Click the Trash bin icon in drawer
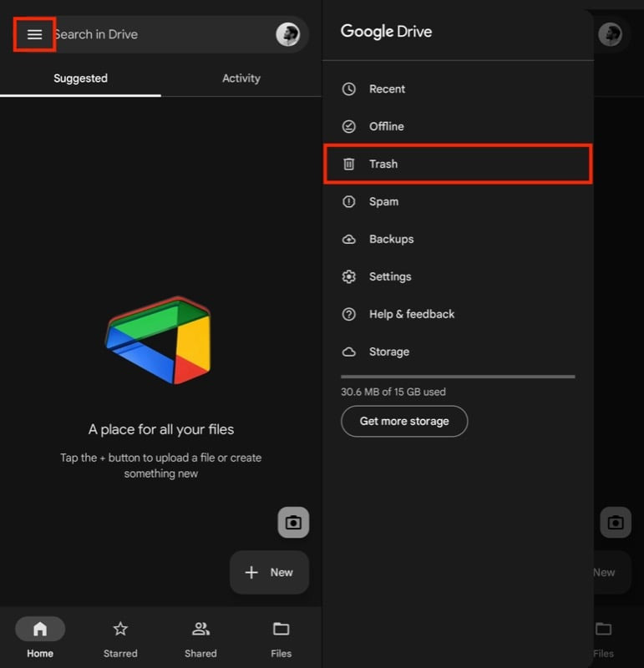 click(x=348, y=164)
